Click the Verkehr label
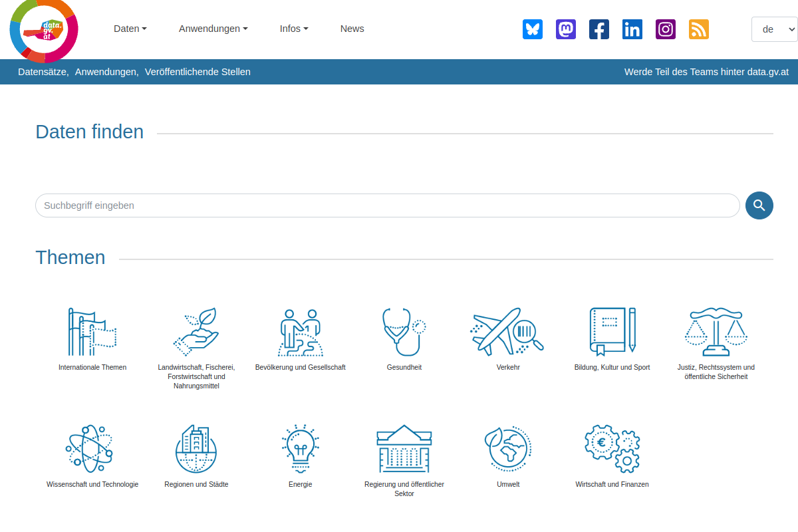798x532 pixels. 508,367
